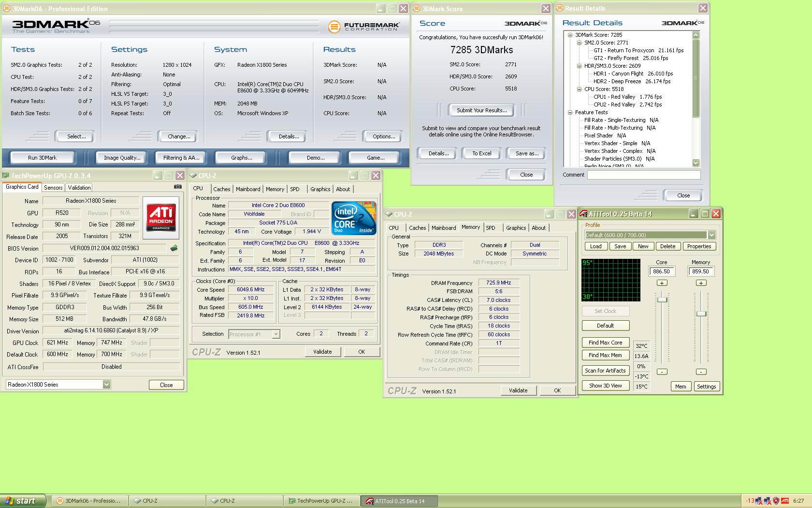Click the Comment input field
Screen dimensions: 812x508
click(644, 175)
